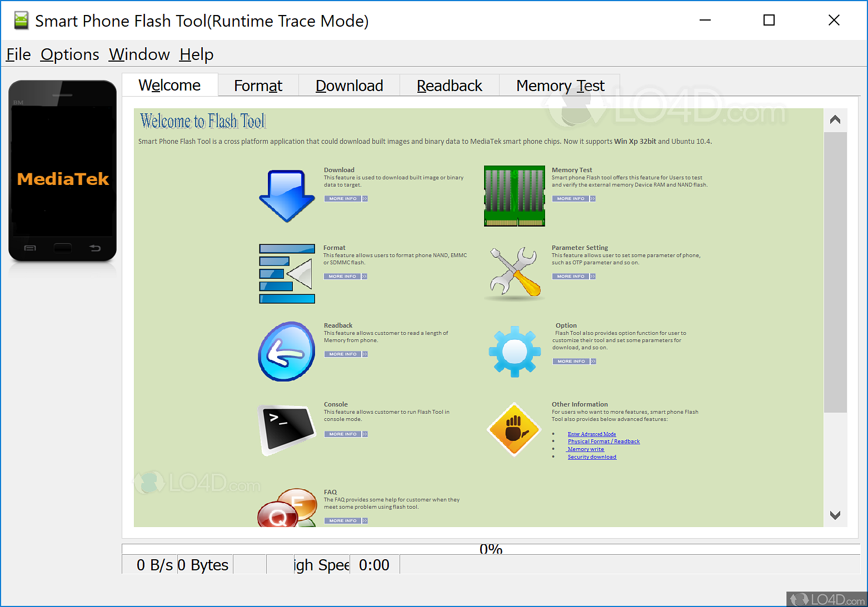
Task: Click the Option blue gear icon
Action: point(515,352)
